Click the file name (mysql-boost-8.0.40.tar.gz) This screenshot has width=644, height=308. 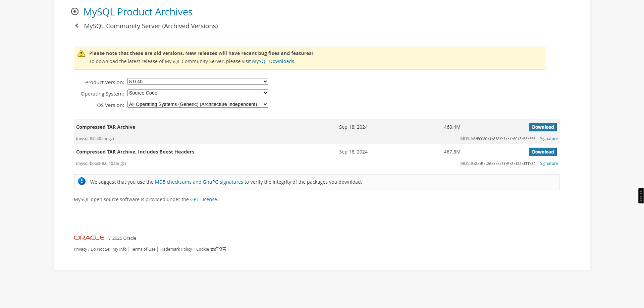(x=101, y=164)
